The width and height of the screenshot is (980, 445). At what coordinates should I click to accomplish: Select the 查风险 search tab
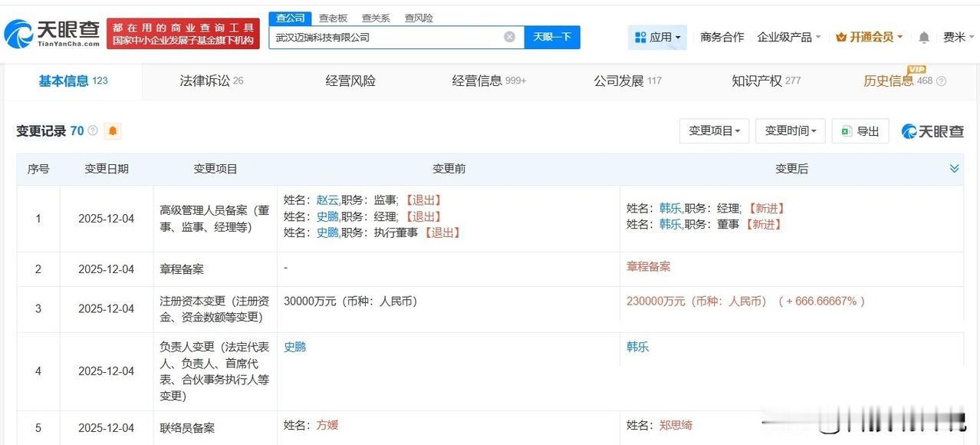click(x=419, y=18)
